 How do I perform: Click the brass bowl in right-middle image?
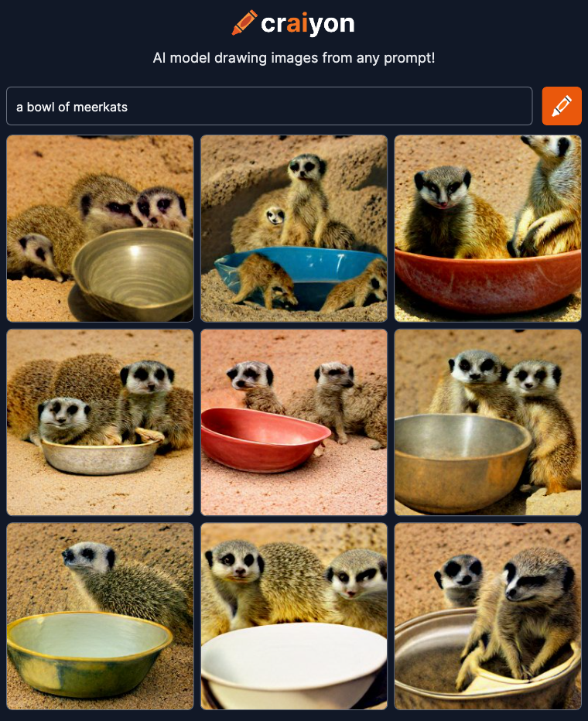[461, 462]
